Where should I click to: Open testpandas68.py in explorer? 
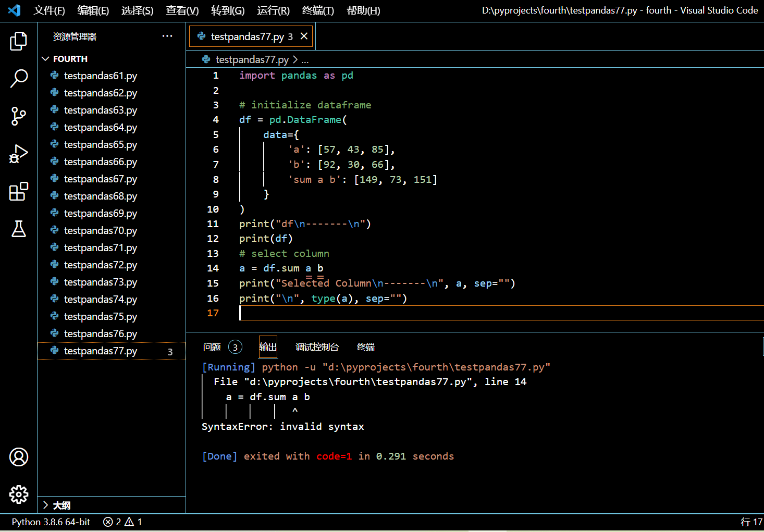[x=112, y=196]
